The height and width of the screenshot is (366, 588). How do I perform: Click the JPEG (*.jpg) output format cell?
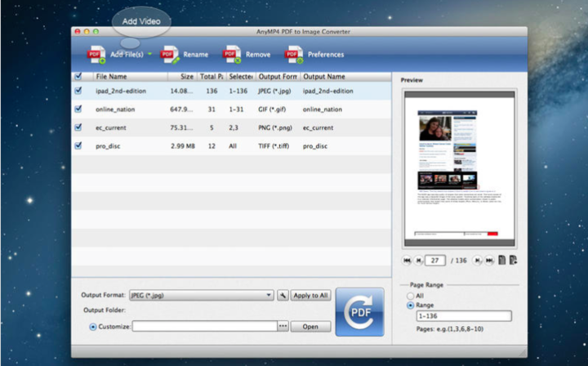tap(274, 91)
